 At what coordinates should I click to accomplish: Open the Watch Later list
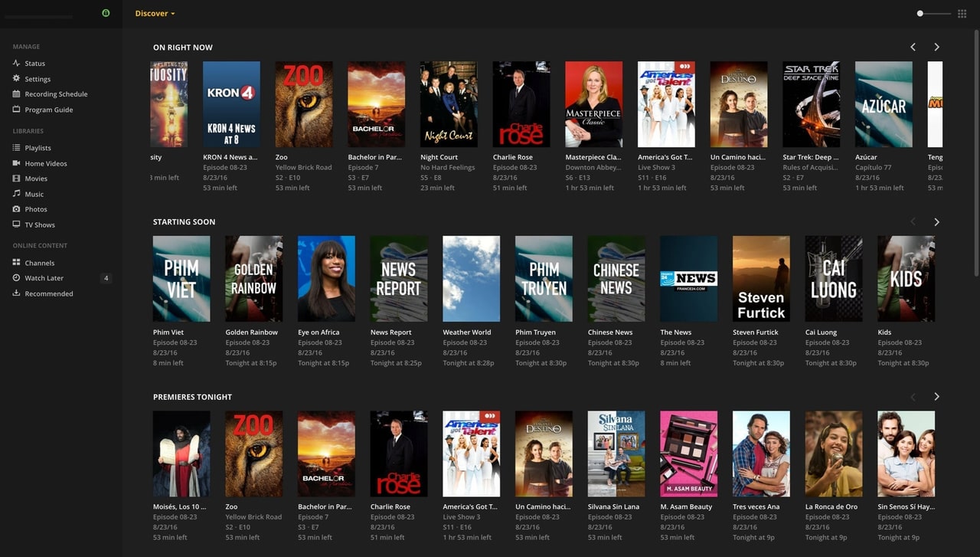[44, 278]
